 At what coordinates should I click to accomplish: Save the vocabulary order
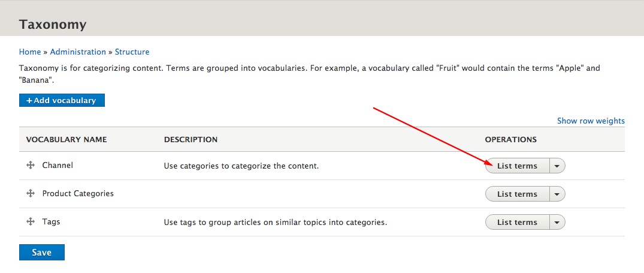(42, 253)
